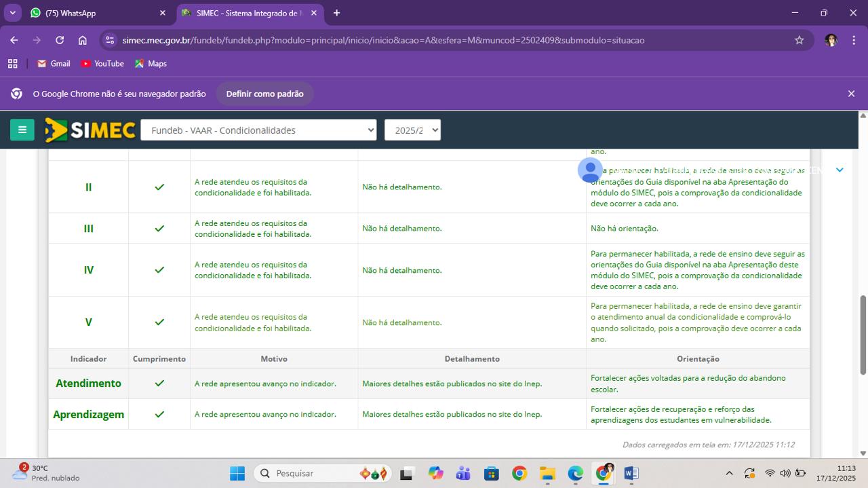This screenshot has width=868, height=488.
Task: Open the Chrome profile avatar
Action: 831,40
